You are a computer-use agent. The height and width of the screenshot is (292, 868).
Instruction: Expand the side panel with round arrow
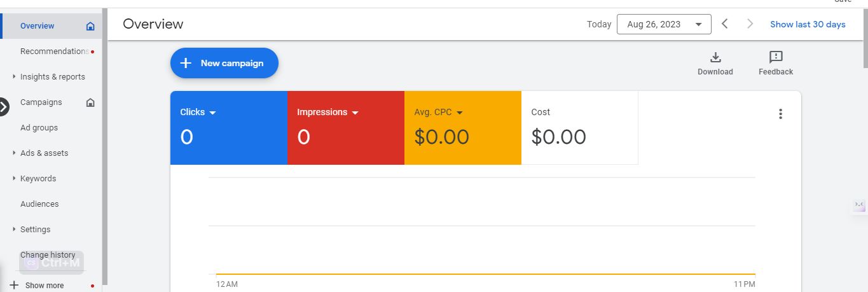pyautogui.click(x=4, y=107)
